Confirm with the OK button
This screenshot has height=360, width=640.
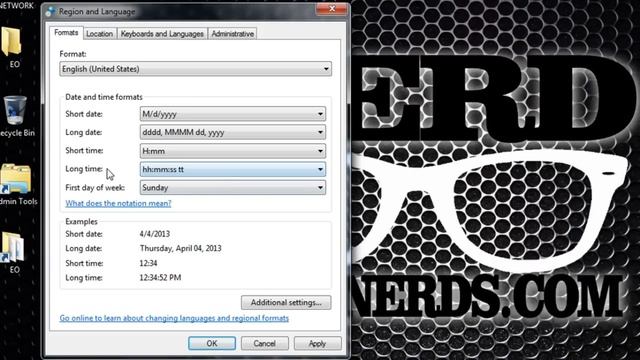point(212,343)
